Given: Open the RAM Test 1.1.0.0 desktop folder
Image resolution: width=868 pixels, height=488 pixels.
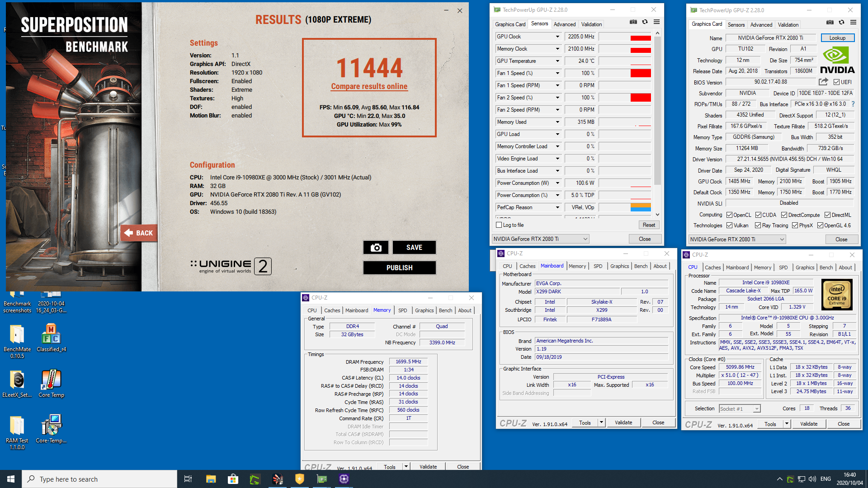Looking at the screenshot, I should click(x=17, y=432).
